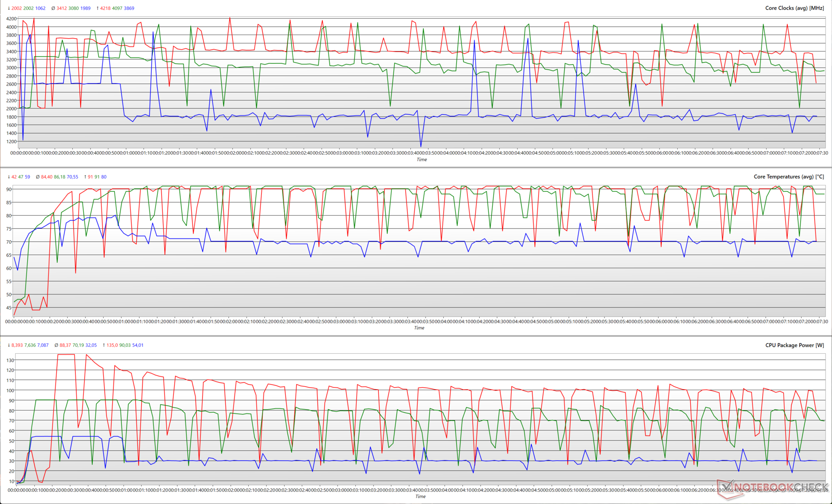The image size is (832, 504).
Task: Click the 'Core Clocks (avg) [MHz]' graph title
Action: (794, 8)
